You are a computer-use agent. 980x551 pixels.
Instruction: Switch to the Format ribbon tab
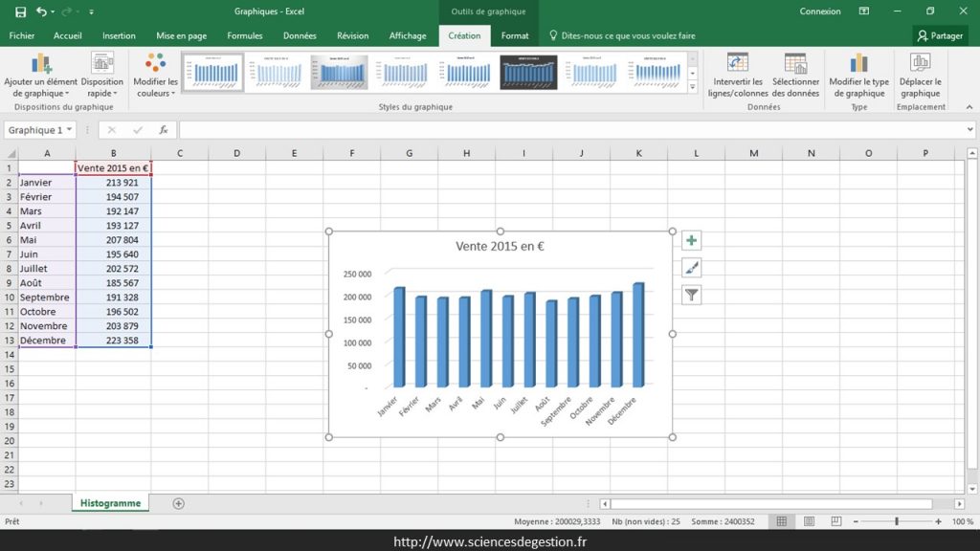pyautogui.click(x=515, y=35)
